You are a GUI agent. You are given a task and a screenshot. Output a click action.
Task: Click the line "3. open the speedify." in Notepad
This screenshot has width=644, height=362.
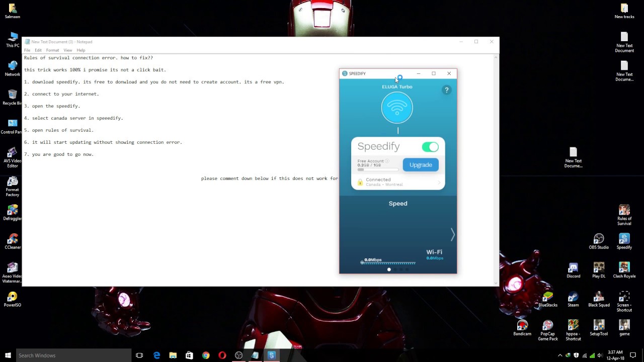tap(52, 106)
